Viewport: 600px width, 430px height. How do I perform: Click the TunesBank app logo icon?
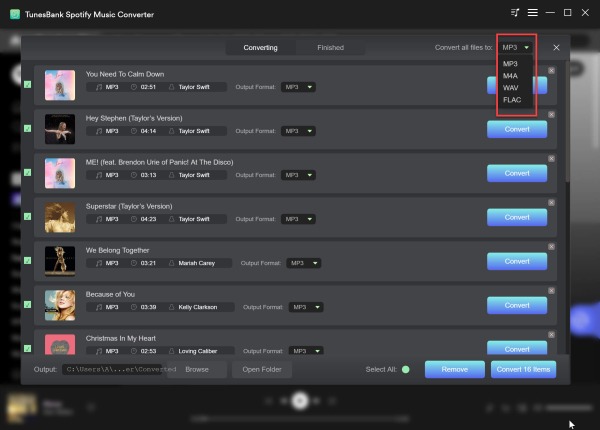pyautogui.click(x=15, y=14)
